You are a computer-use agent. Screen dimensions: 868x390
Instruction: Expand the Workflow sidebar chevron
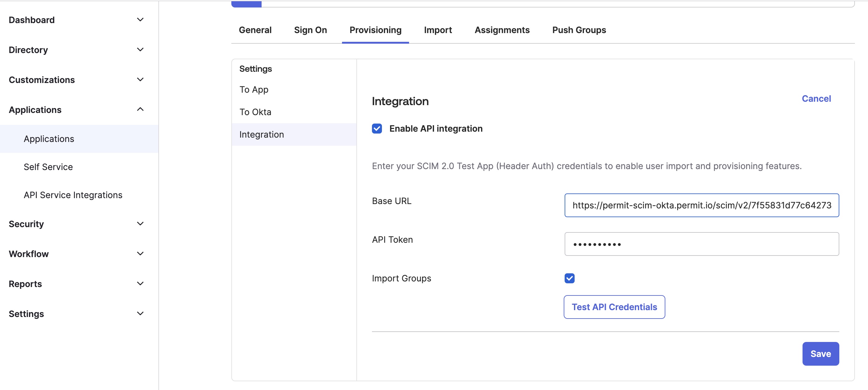click(140, 253)
